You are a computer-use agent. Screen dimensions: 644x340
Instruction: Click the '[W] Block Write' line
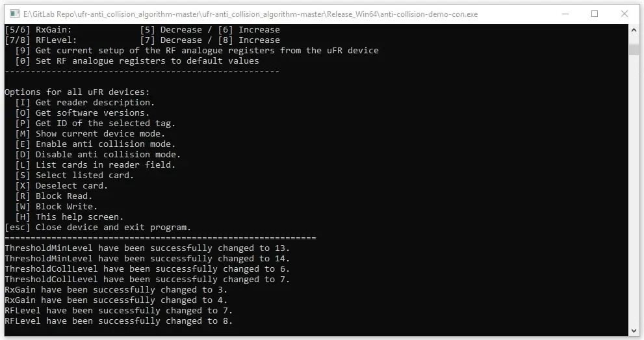click(57, 207)
